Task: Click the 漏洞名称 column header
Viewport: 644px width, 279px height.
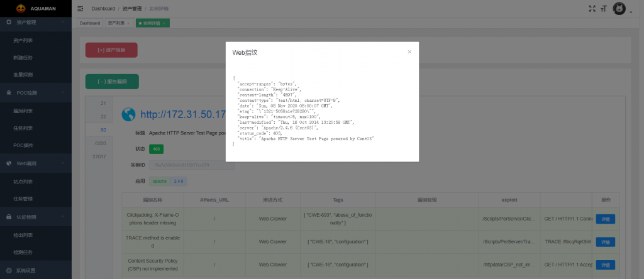Action: pyautogui.click(x=153, y=200)
